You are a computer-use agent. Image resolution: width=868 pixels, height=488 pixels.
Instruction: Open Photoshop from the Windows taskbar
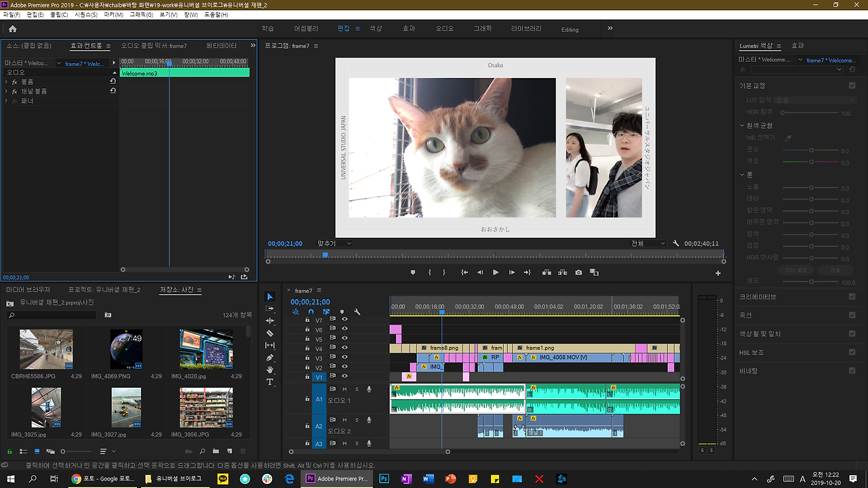coord(383,479)
